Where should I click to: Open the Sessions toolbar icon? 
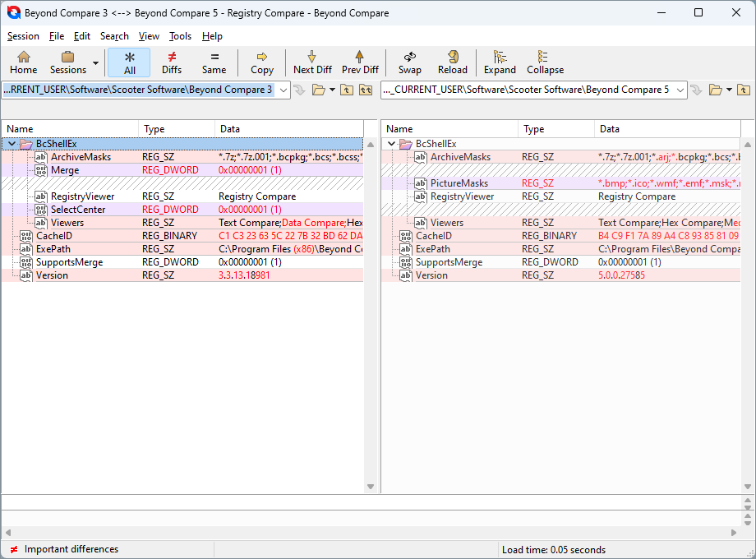[x=67, y=62]
